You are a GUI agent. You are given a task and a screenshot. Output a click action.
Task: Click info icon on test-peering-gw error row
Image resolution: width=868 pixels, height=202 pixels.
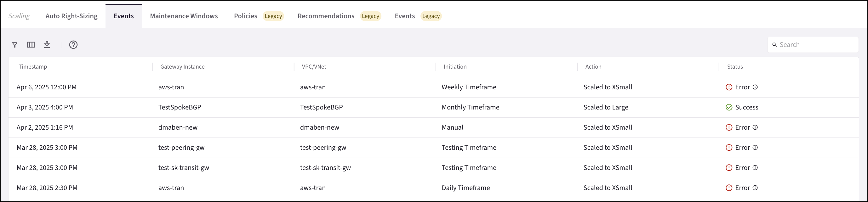[x=755, y=148]
